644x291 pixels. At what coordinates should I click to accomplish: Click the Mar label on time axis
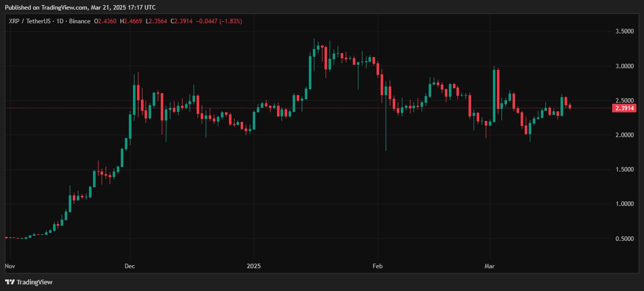[490, 265]
